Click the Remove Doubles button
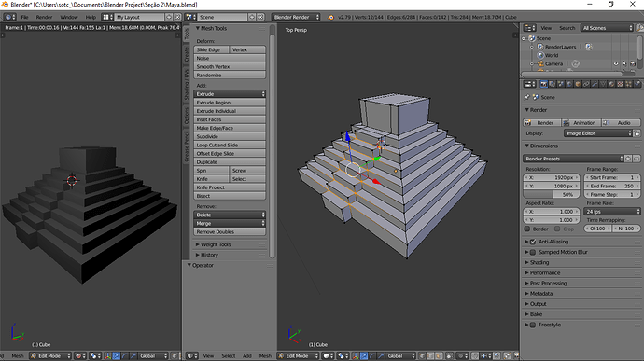 coord(230,232)
